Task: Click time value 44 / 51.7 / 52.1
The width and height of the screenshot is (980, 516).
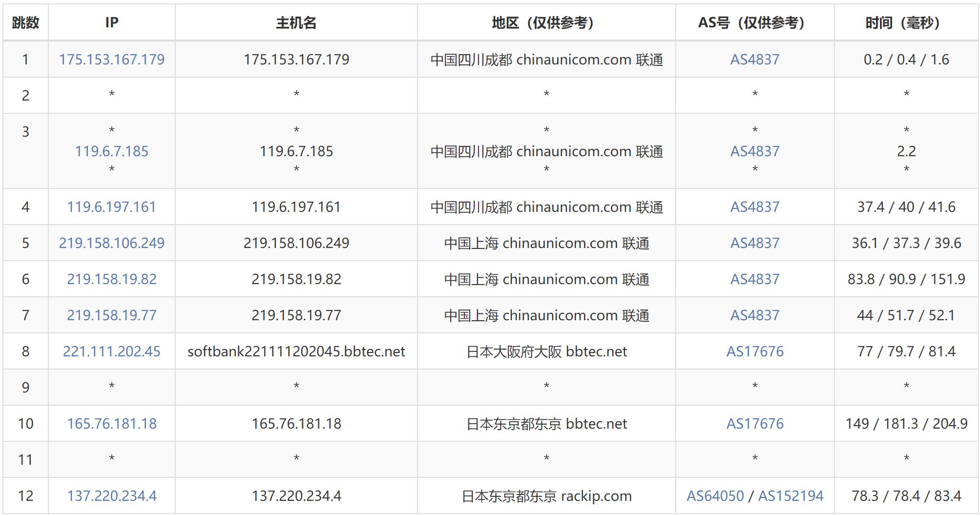Action: pyautogui.click(x=906, y=315)
